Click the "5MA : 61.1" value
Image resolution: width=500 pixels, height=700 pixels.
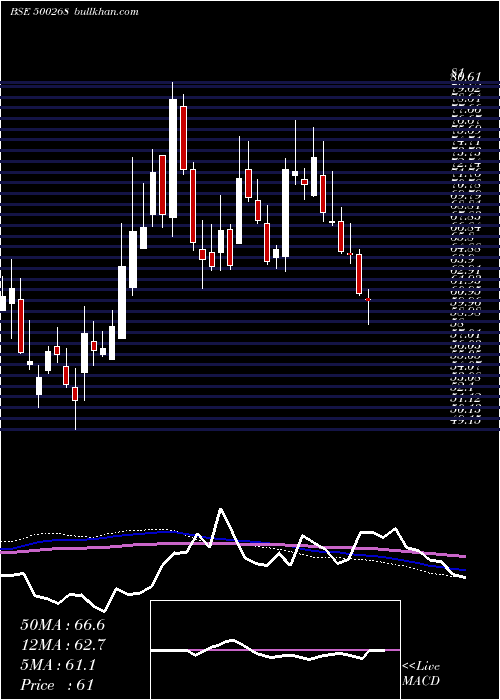tap(58, 665)
